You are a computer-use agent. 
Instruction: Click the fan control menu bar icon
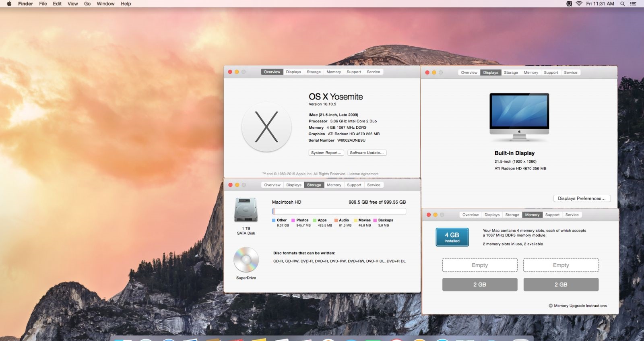569,4
